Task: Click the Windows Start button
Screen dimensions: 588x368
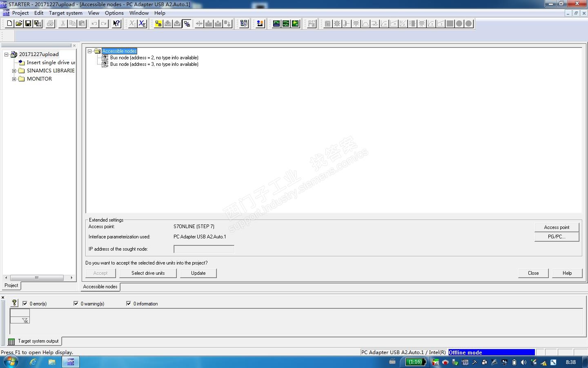Action: 11,362
